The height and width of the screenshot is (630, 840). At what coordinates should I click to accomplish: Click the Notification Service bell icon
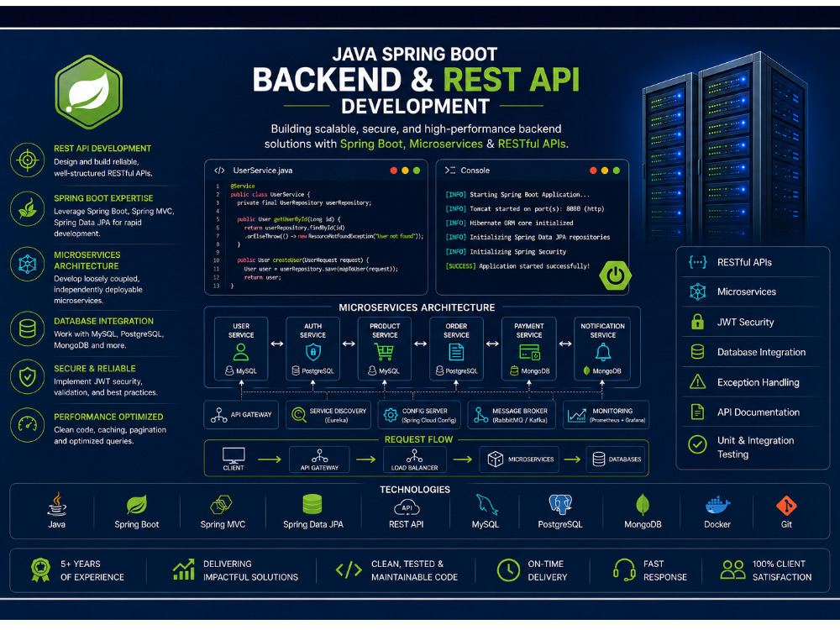(603, 352)
